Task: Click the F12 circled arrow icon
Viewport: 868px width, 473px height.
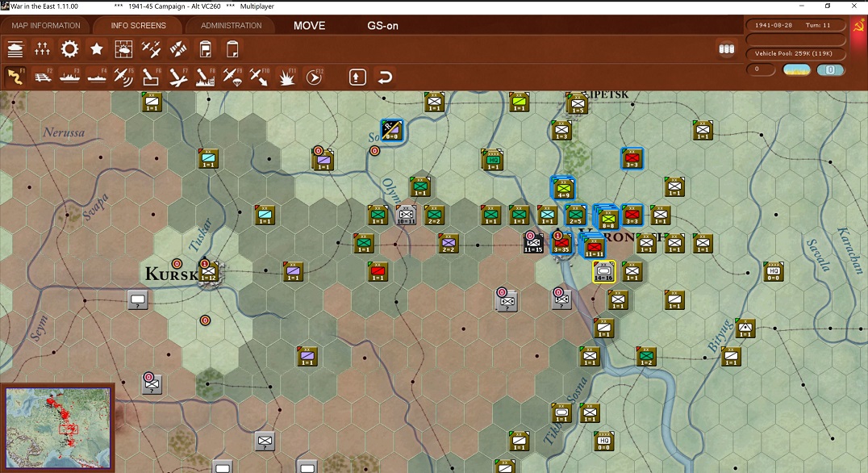Action: coord(314,77)
